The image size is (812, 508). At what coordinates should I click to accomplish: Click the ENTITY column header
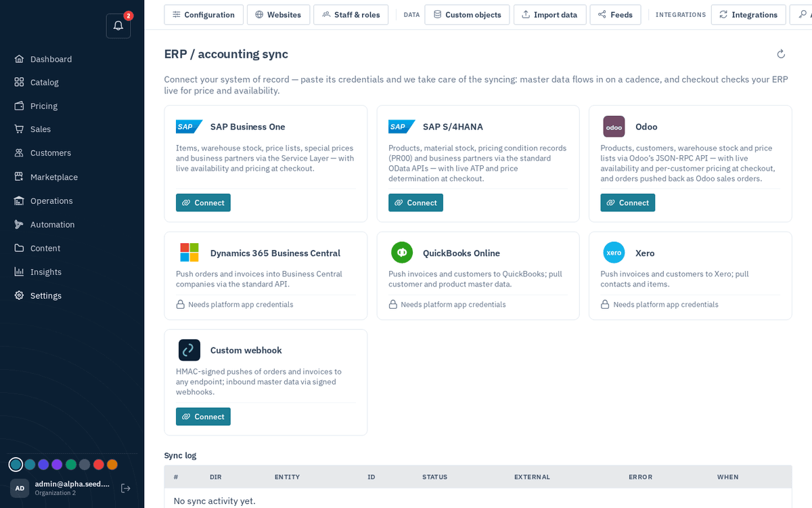(287, 477)
